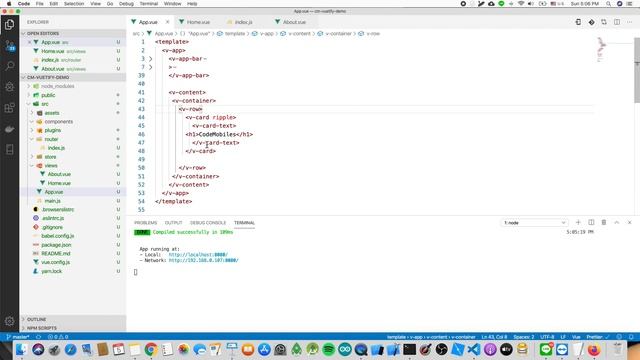
Task: Click the code minimap preview
Action: click(x=602, y=49)
